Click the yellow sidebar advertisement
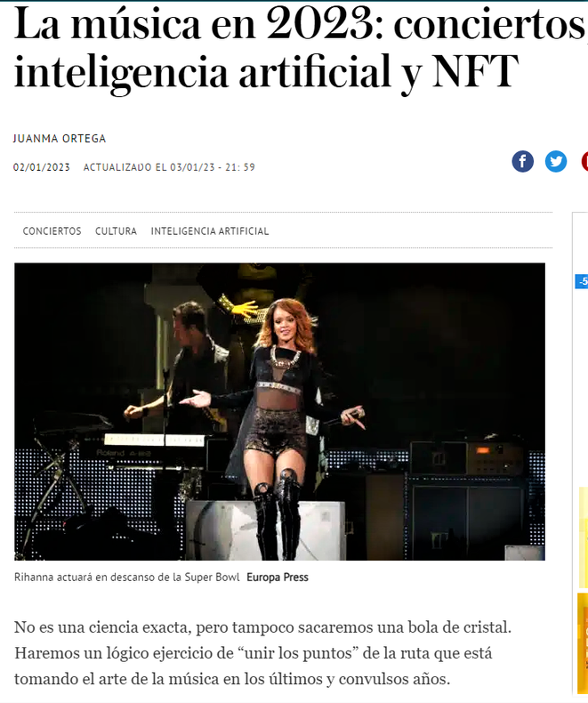The height and width of the screenshot is (703, 588). 584,535
